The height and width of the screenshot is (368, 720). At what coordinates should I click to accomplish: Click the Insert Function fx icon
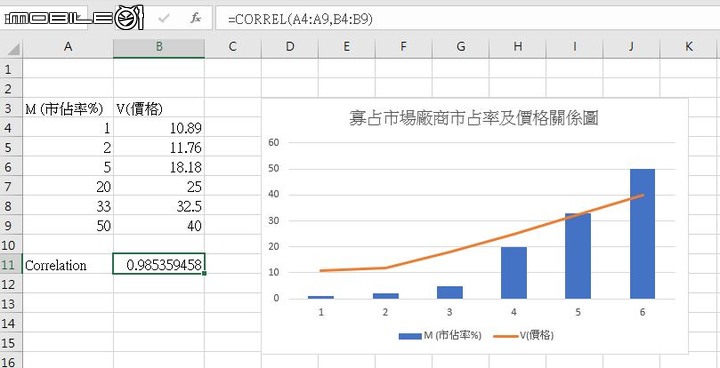[196, 18]
